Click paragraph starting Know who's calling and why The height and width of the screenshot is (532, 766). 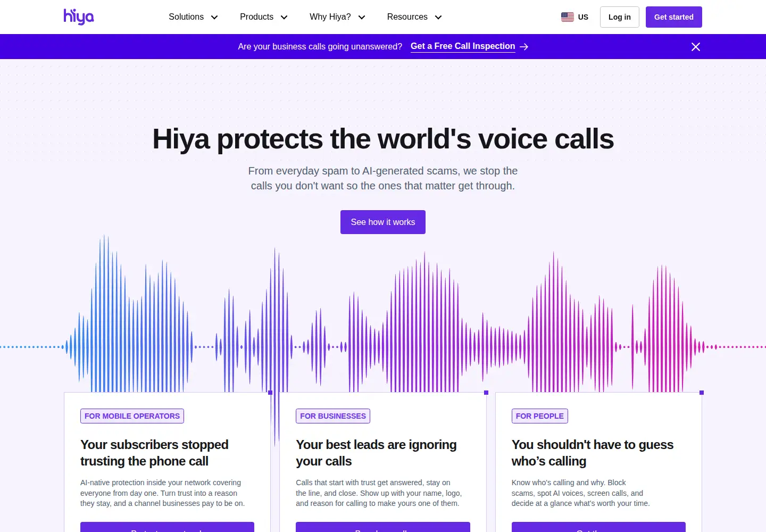tap(580, 493)
